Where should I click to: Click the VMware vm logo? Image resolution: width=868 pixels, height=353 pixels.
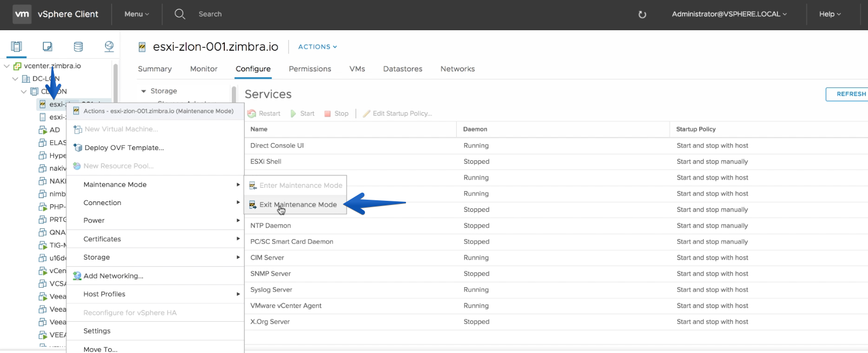click(x=22, y=14)
